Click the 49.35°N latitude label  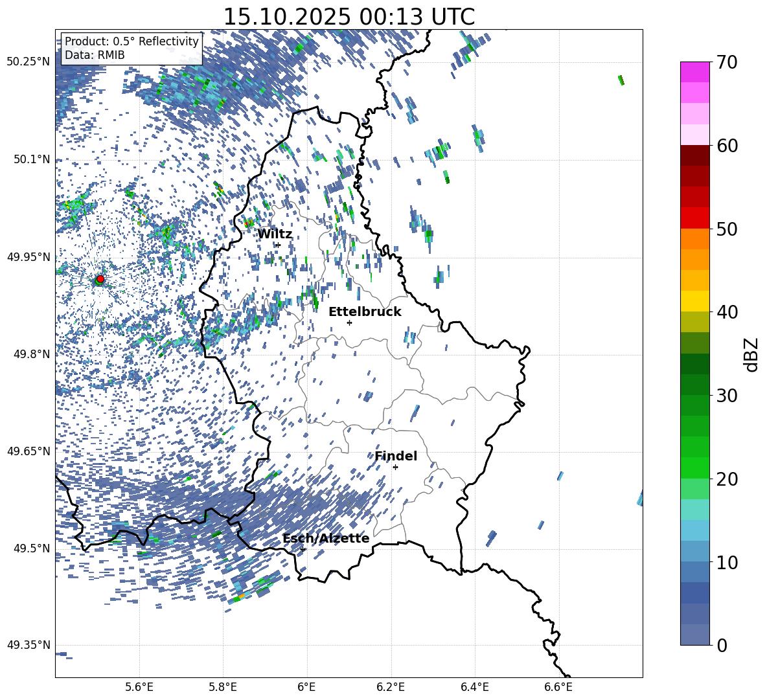point(29,645)
